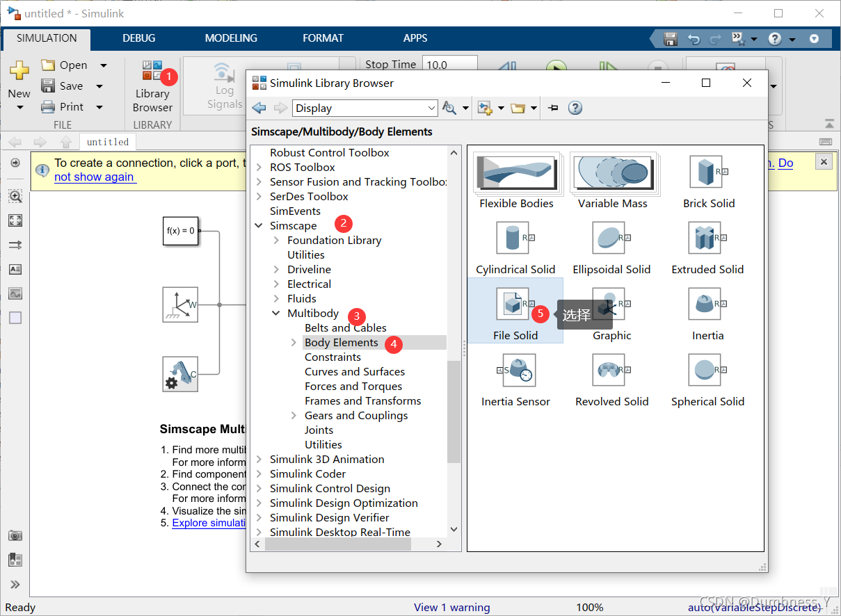Click the image icon in the canvas palette
The width and height of the screenshot is (841, 616).
click(15, 293)
